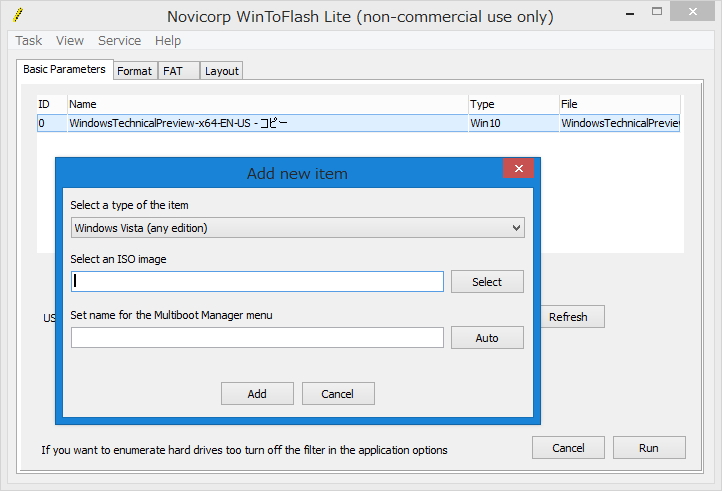
Task: Open the item type dropdown showing Windows Vista
Action: pyautogui.click(x=297, y=228)
